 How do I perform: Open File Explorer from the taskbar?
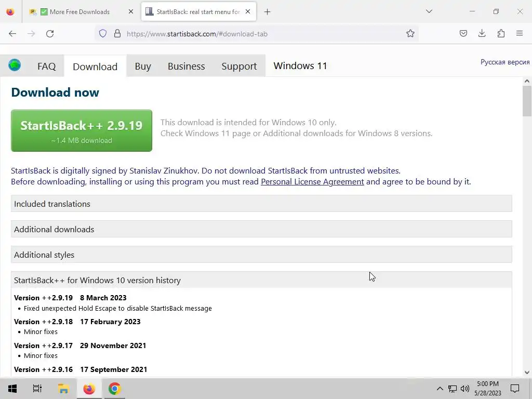(x=63, y=389)
